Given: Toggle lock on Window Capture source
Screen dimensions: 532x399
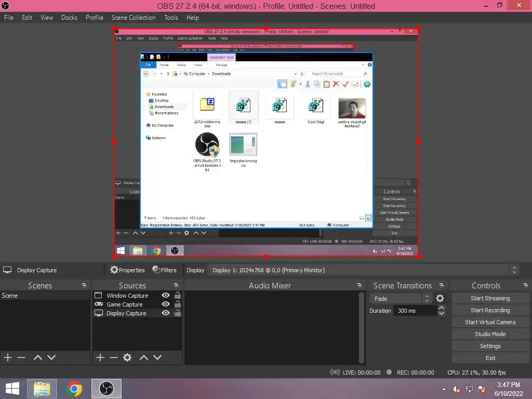Looking at the screenshot, I should 178,295.
